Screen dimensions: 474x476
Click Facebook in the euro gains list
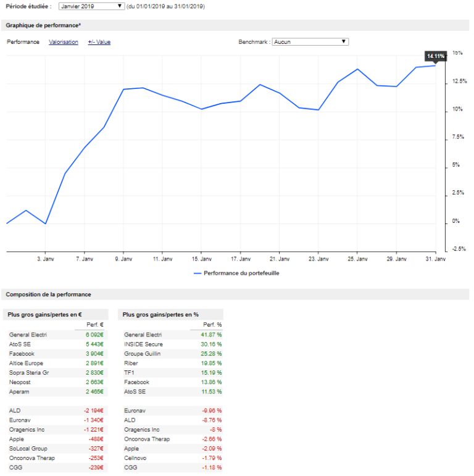tap(22, 353)
